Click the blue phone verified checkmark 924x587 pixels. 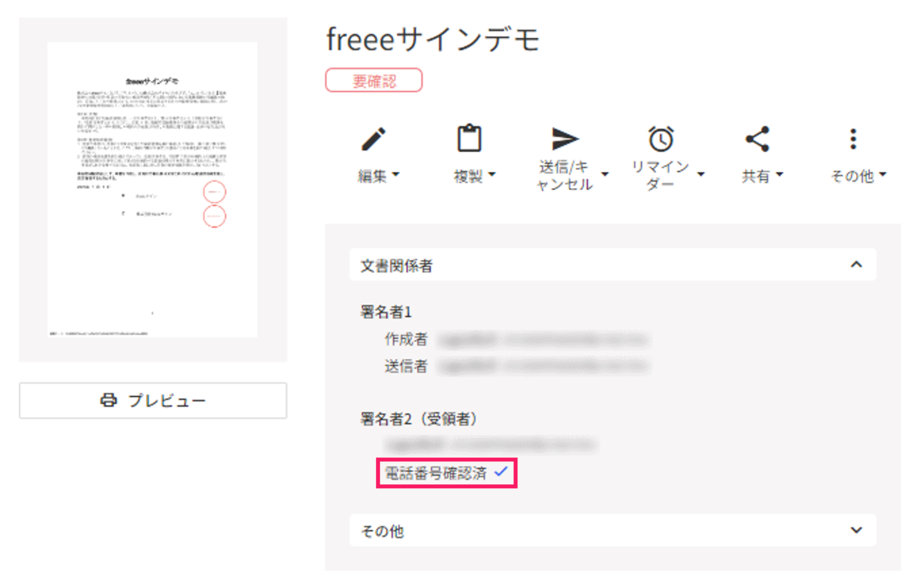tap(501, 472)
